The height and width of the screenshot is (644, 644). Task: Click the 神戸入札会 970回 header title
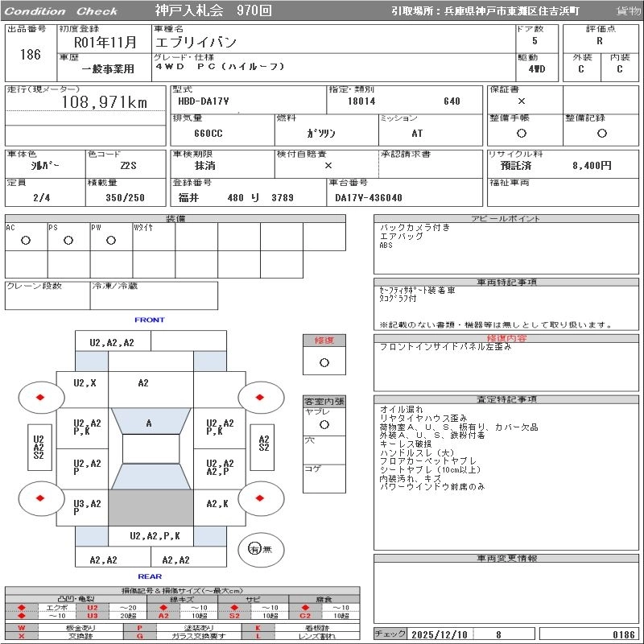pos(213,10)
